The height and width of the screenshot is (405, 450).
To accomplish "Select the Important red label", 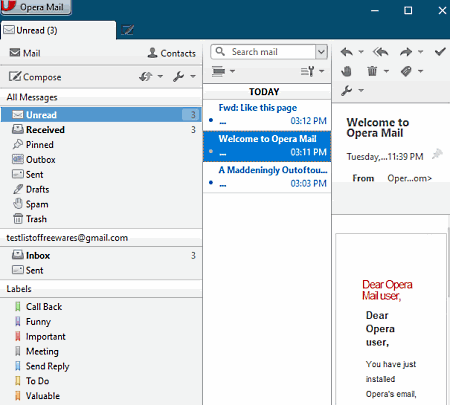I will 46,336.
